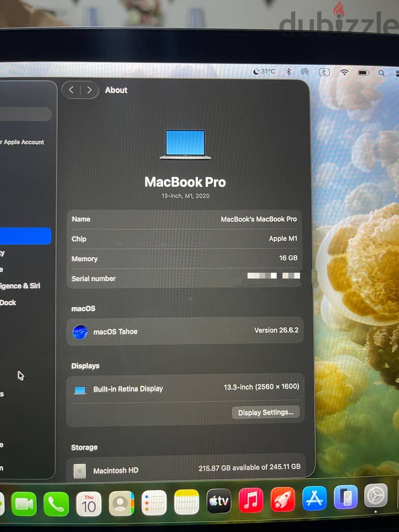
Task: Go back with the left chevron
Action: [71, 90]
